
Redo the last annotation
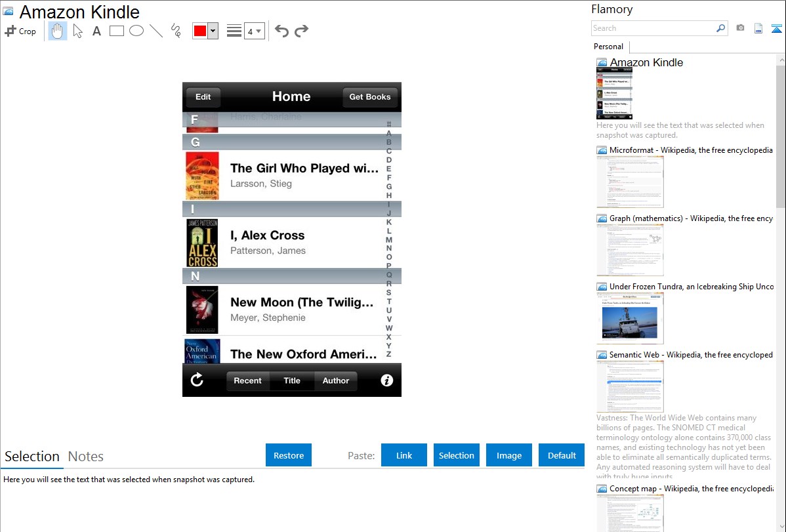(301, 31)
